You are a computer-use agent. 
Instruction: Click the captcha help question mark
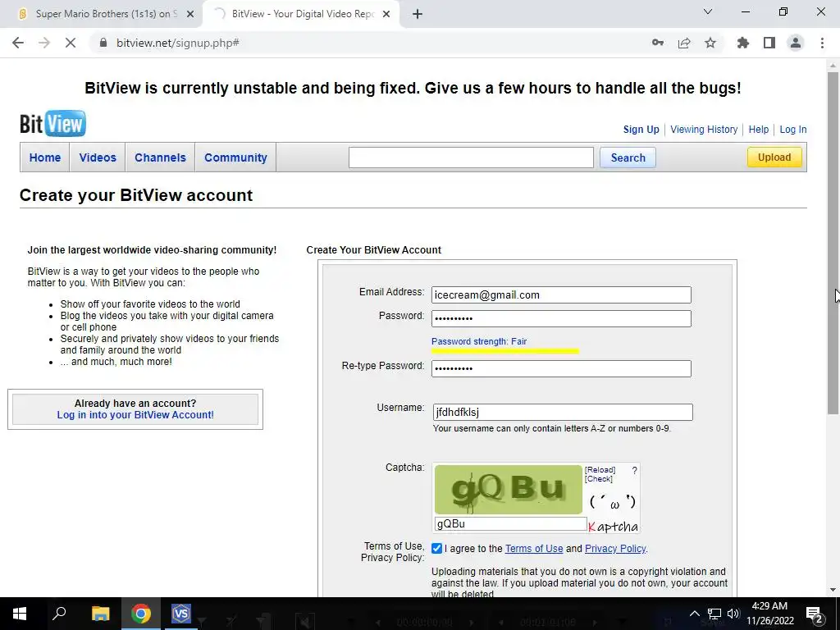point(634,470)
